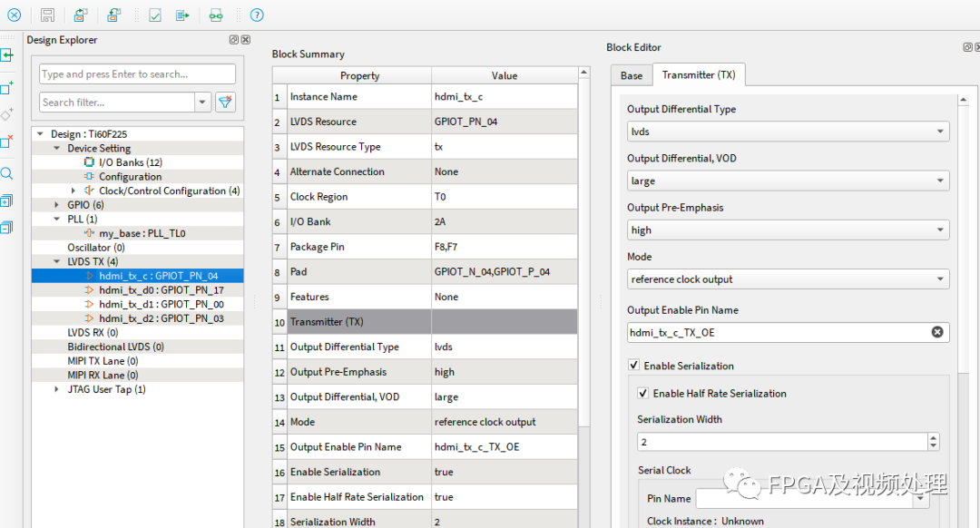Screen dimensions: 980x528
Task: Click the Value column header
Action: (505, 75)
